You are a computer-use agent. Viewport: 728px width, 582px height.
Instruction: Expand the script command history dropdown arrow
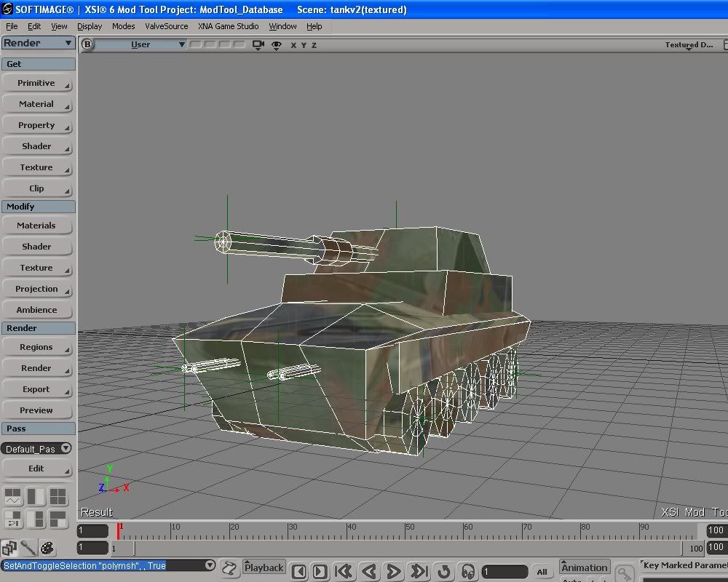pos(210,565)
